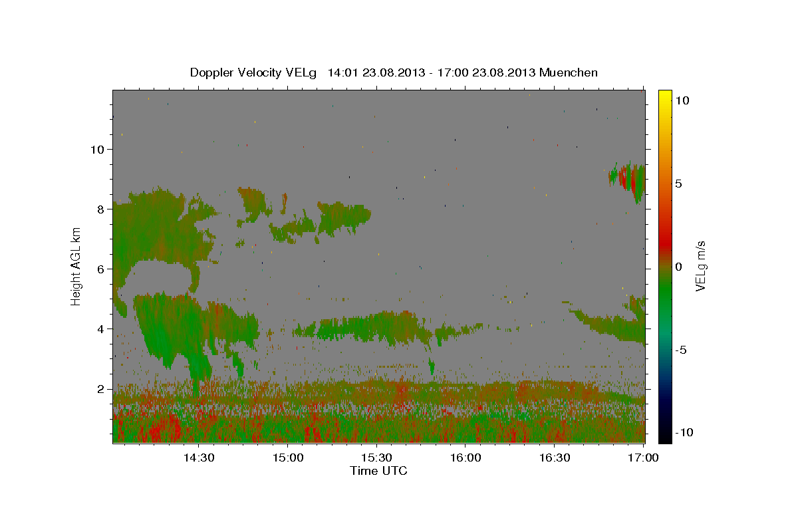The width and height of the screenshot is (798, 532).
Task: Click the 17:00 time axis tick label
Action: [x=644, y=458]
